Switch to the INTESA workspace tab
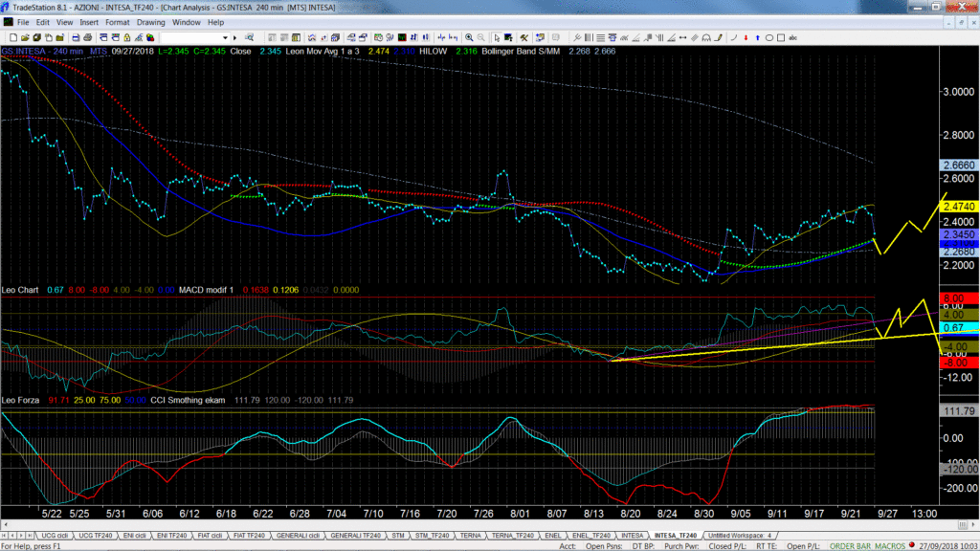This screenshot has height=551, width=980. (632, 536)
